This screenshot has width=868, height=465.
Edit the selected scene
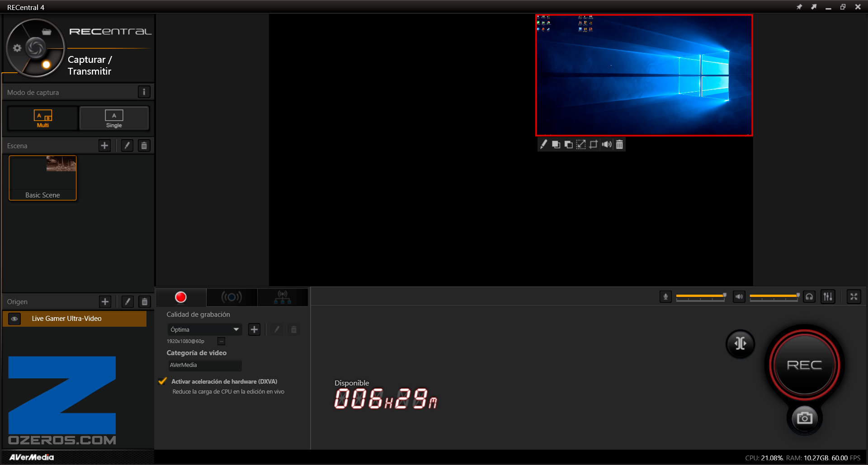click(127, 146)
